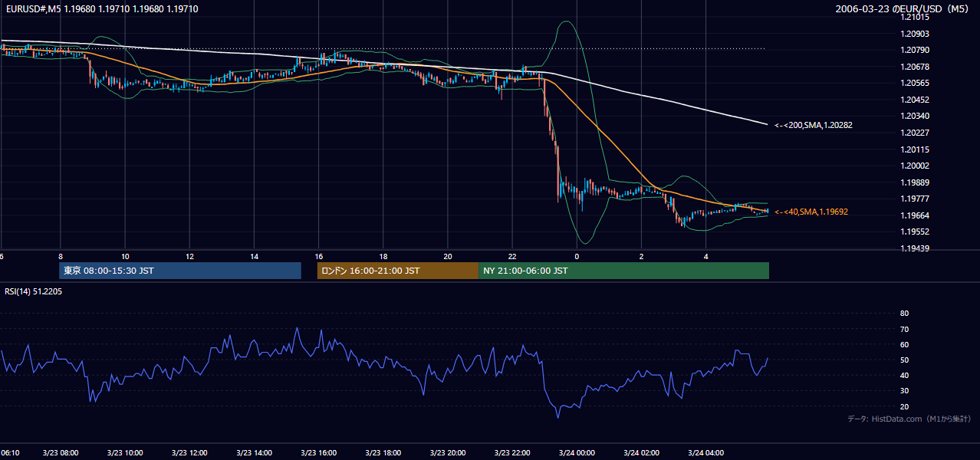Click the 200 SMA 1.20282 label

814,125
